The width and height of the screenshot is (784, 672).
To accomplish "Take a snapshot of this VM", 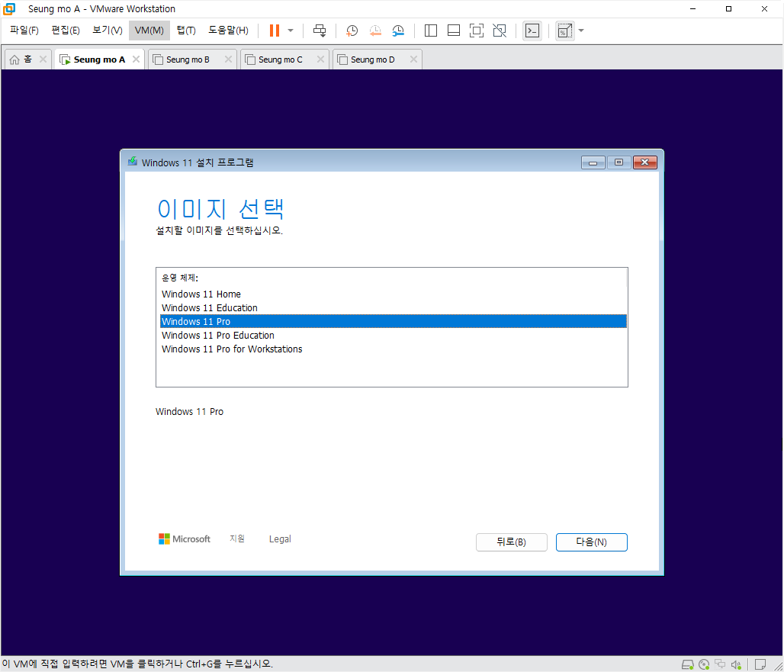I will click(352, 31).
